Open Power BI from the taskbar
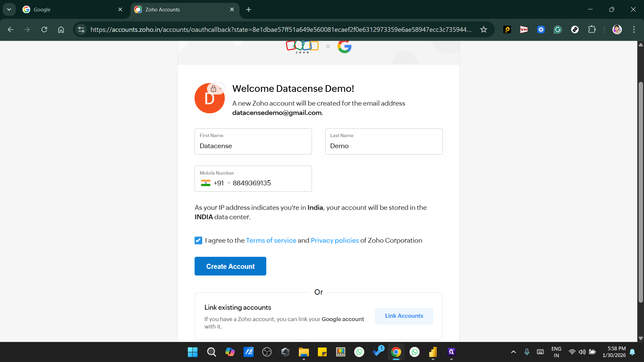 click(433, 352)
